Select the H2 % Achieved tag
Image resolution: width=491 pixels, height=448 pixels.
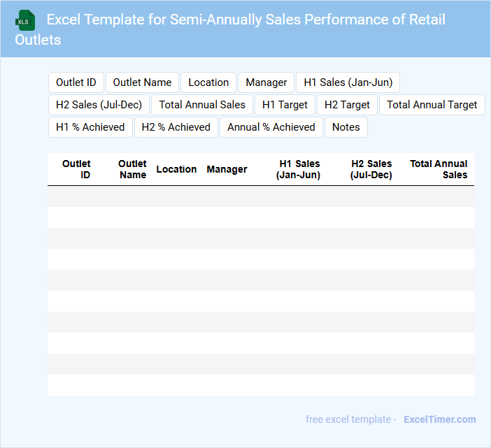(176, 127)
